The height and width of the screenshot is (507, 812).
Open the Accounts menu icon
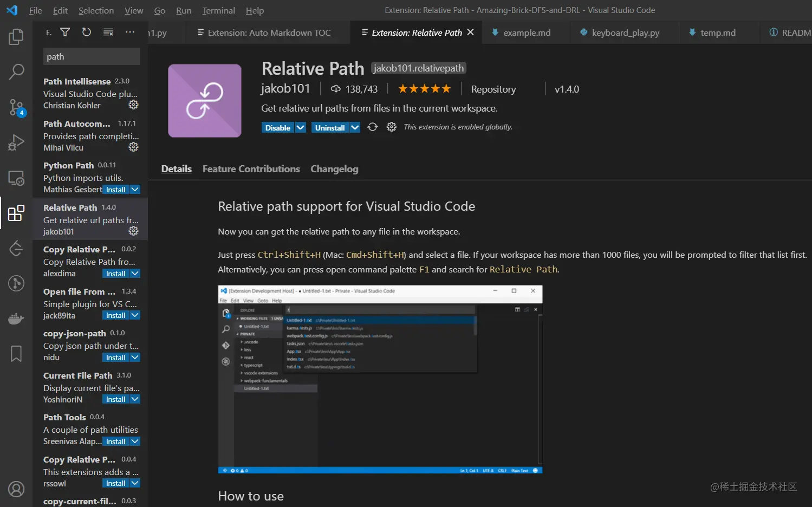(16, 489)
